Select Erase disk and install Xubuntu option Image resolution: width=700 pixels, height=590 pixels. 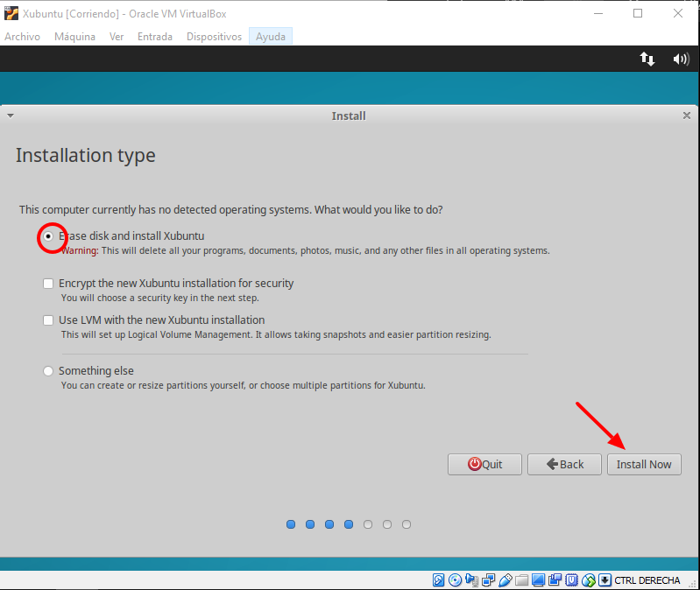[x=48, y=236]
